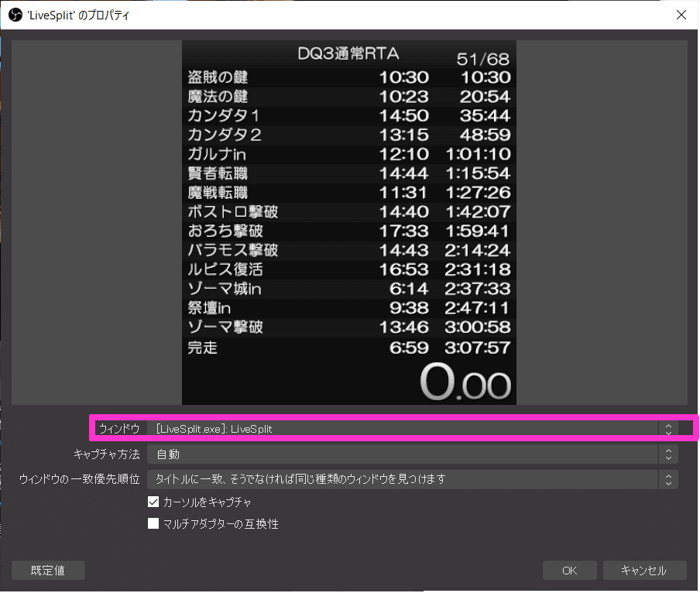This screenshot has width=700, height=593.
Task: Click the キャプチャ方法 label
Action: (x=107, y=454)
